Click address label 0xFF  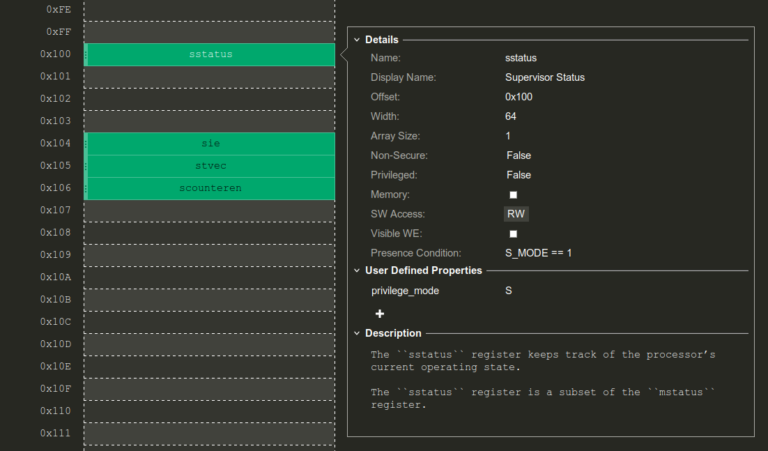click(x=58, y=32)
